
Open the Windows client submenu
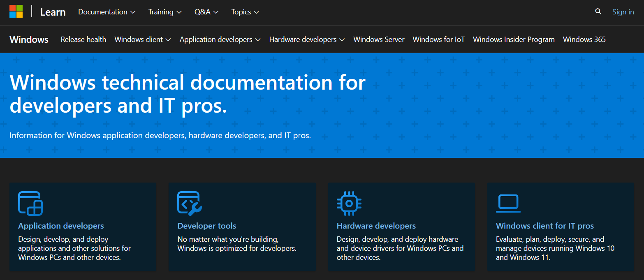(x=142, y=39)
